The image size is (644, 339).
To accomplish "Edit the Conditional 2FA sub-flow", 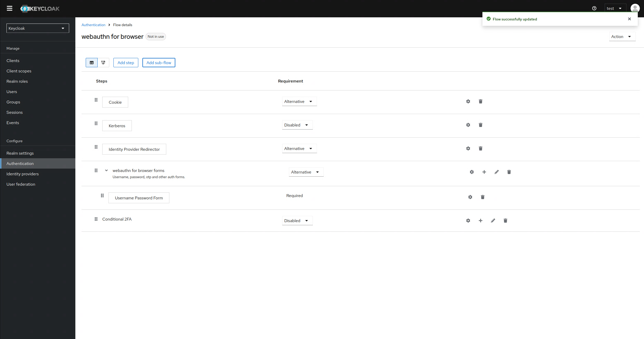I will tap(493, 221).
